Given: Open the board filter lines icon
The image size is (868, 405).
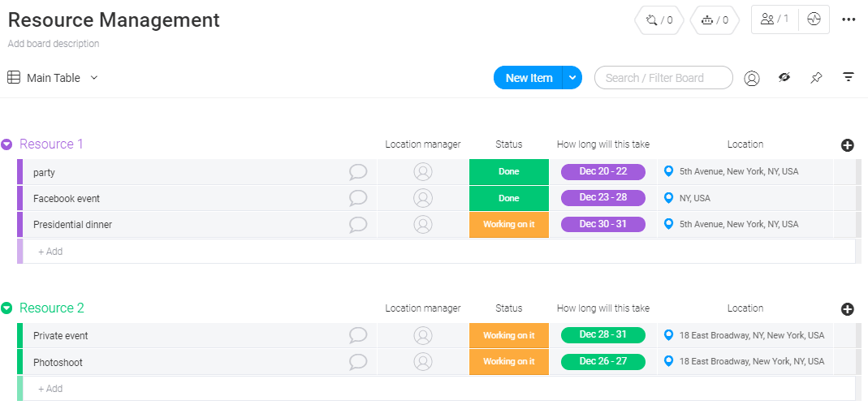Looking at the screenshot, I should click(x=849, y=78).
